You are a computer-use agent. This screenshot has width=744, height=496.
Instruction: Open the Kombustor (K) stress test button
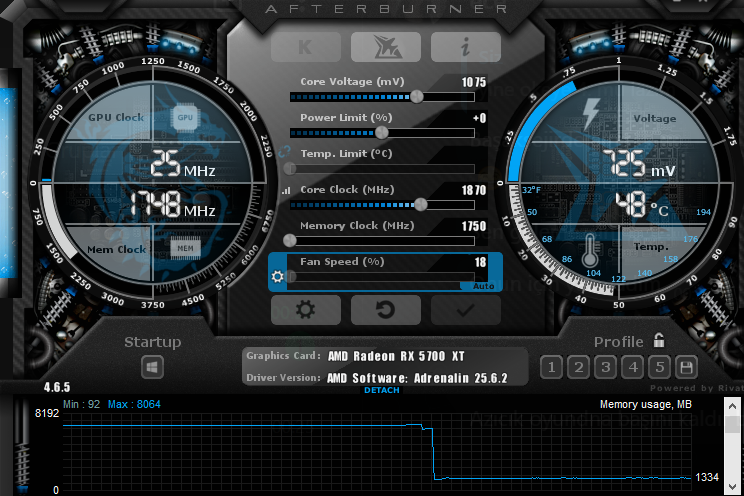(x=306, y=47)
